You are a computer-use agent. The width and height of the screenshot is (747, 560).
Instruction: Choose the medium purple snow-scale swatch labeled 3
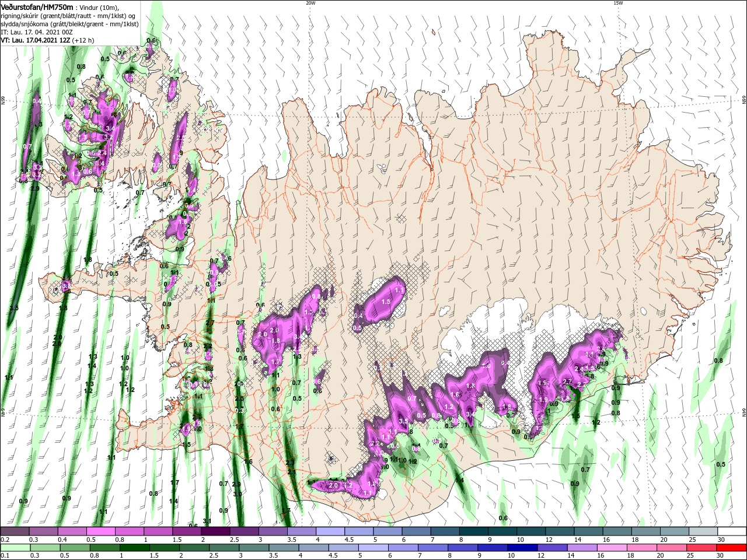click(273, 532)
